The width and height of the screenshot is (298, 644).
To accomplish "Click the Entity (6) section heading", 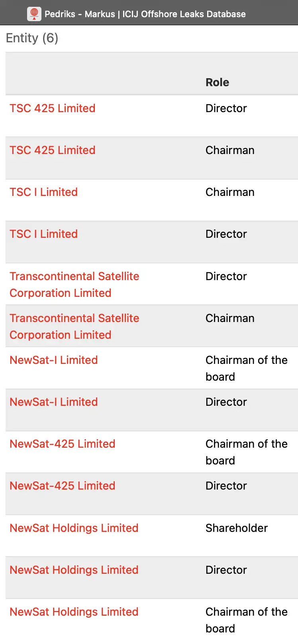I will click(32, 38).
